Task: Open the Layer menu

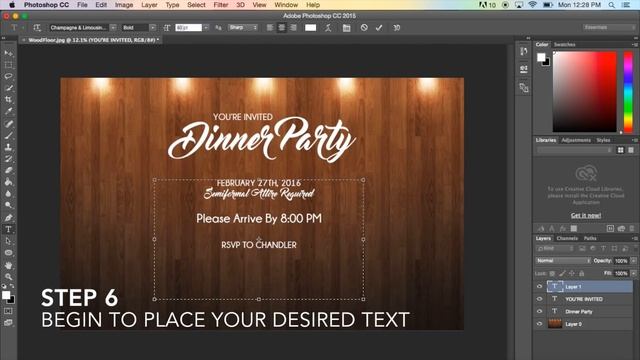Action: point(149,5)
